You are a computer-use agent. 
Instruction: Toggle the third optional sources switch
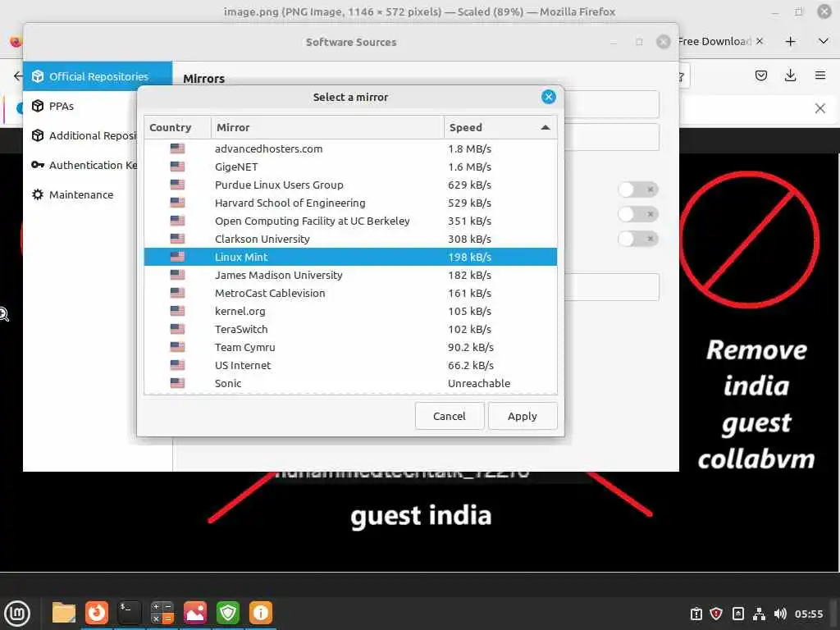(x=637, y=239)
